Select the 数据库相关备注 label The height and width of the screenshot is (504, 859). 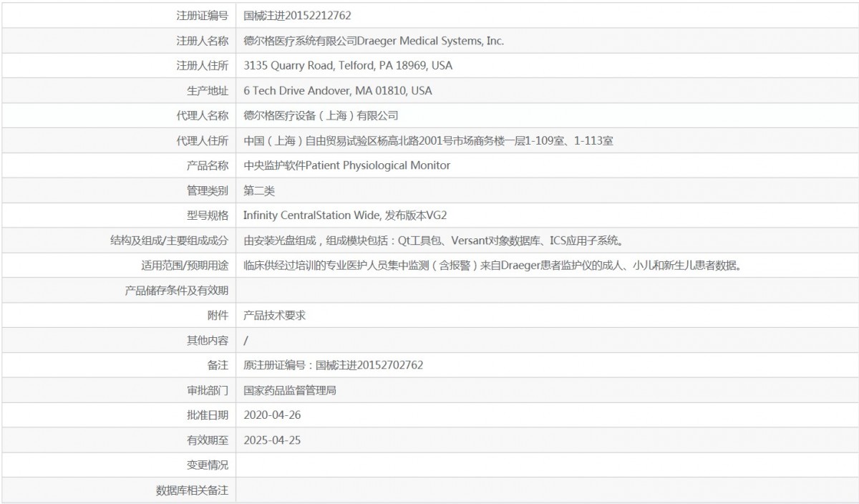pyautogui.click(x=192, y=490)
